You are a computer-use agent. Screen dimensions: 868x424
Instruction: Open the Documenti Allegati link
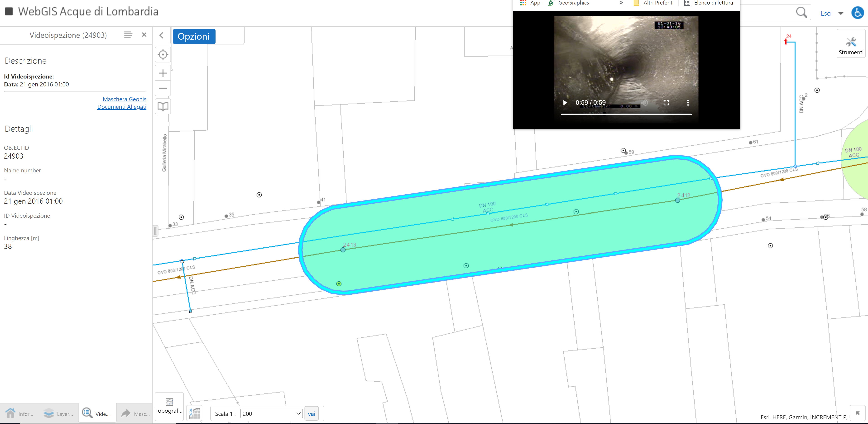(122, 107)
